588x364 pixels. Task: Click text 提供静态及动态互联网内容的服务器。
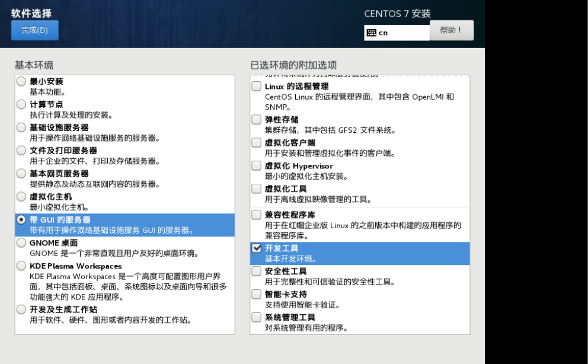click(x=95, y=184)
